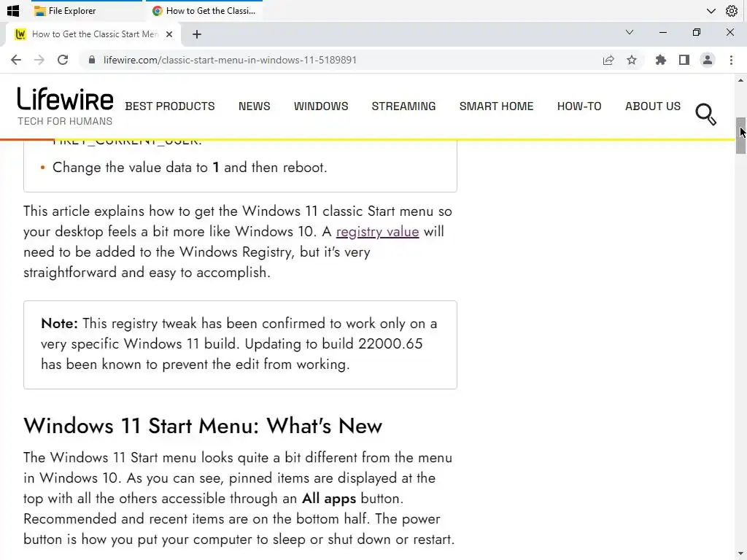Reload the current page

click(63, 60)
